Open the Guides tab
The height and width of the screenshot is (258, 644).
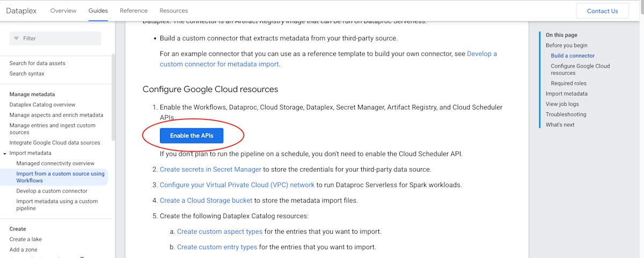(x=98, y=11)
